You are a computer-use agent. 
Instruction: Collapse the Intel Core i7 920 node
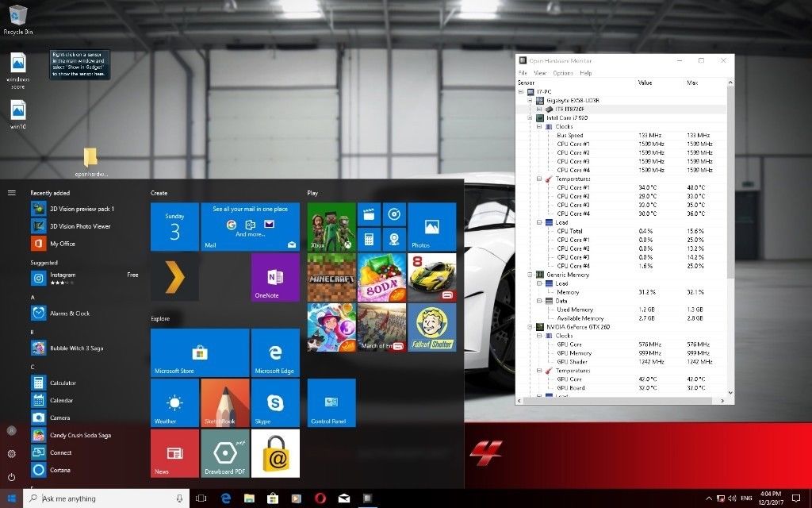point(530,118)
